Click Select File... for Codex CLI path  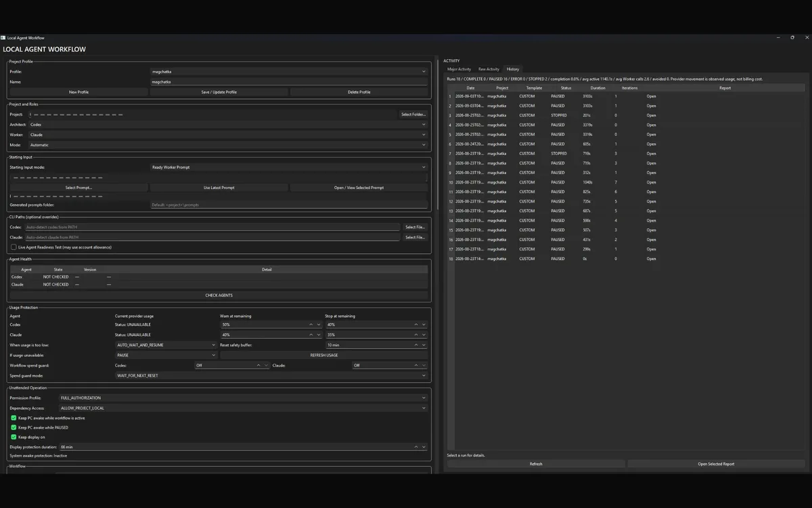pos(415,228)
